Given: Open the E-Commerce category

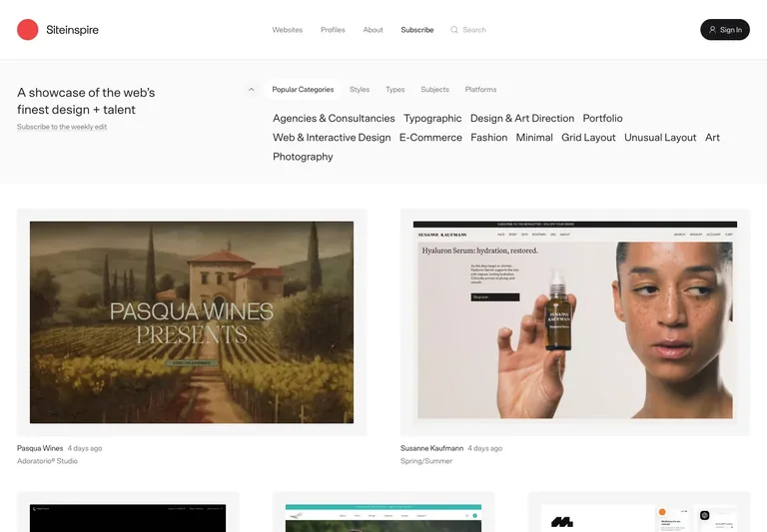Looking at the screenshot, I should click(x=430, y=138).
